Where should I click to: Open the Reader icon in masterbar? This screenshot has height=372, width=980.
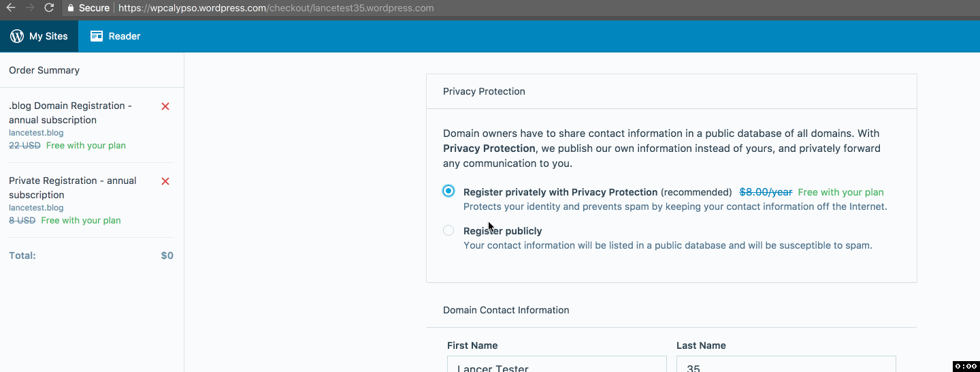pyautogui.click(x=97, y=36)
